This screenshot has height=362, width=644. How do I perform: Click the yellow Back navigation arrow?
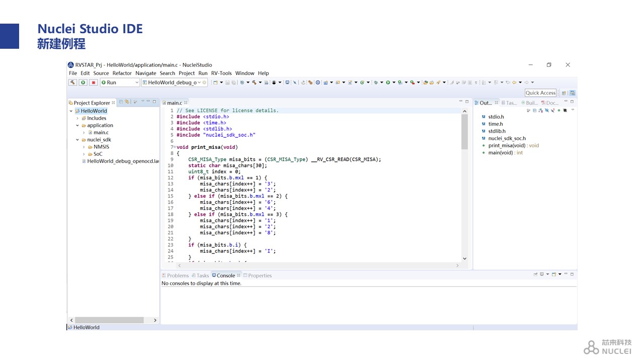click(x=514, y=82)
